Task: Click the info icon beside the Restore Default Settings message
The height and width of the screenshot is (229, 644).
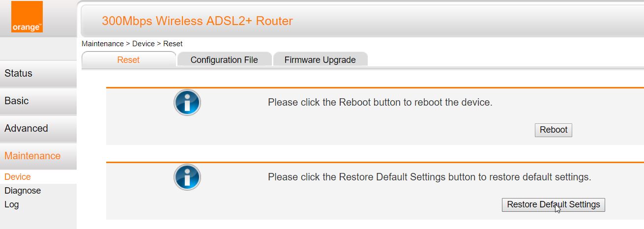Action: click(187, 177)
